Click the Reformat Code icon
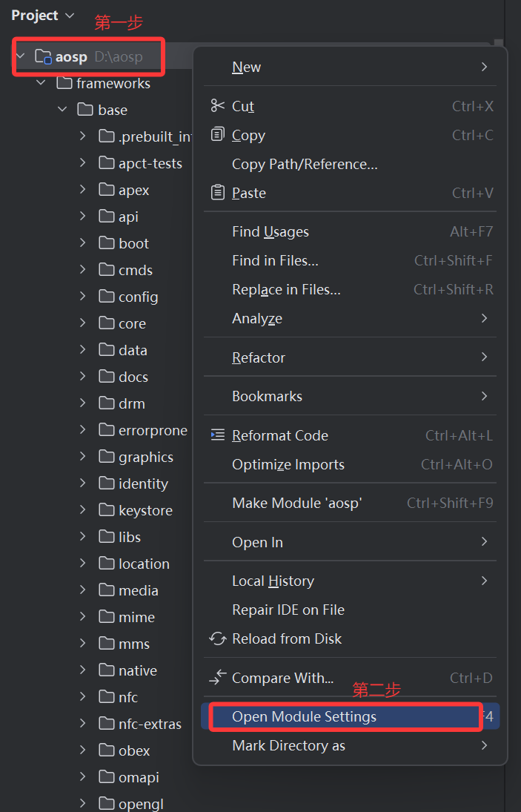 (218, 435)
